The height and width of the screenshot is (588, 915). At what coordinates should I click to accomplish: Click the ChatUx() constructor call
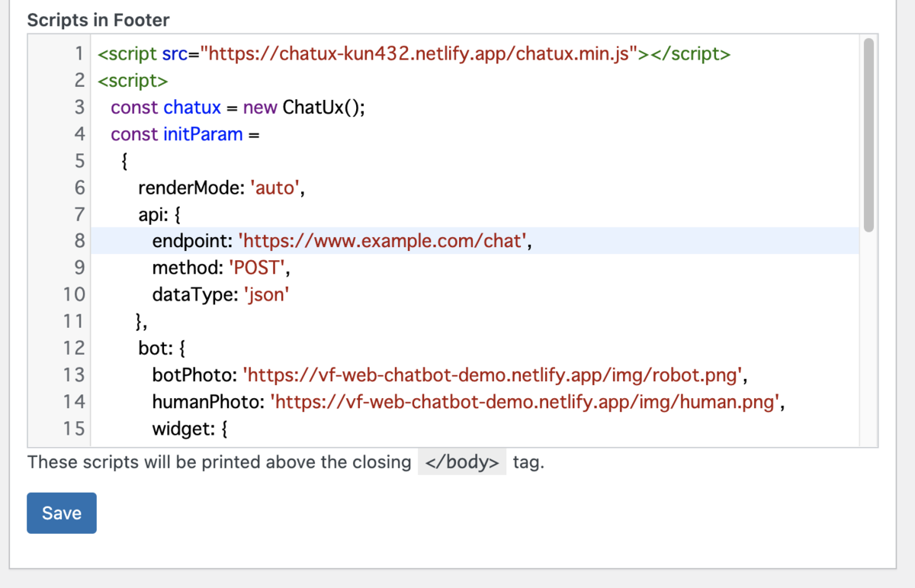(x=323, y=108)
